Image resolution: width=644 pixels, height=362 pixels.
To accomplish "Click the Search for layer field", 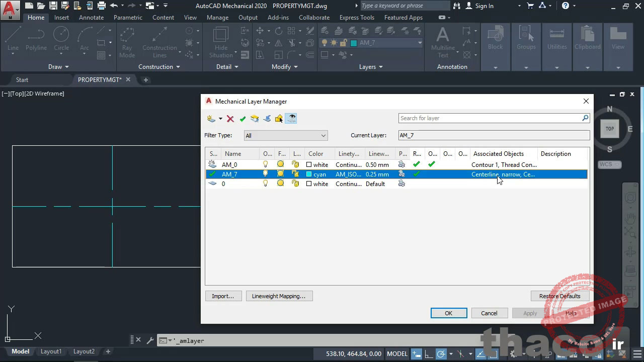I will pyautogui.click(x=490, y=118).
